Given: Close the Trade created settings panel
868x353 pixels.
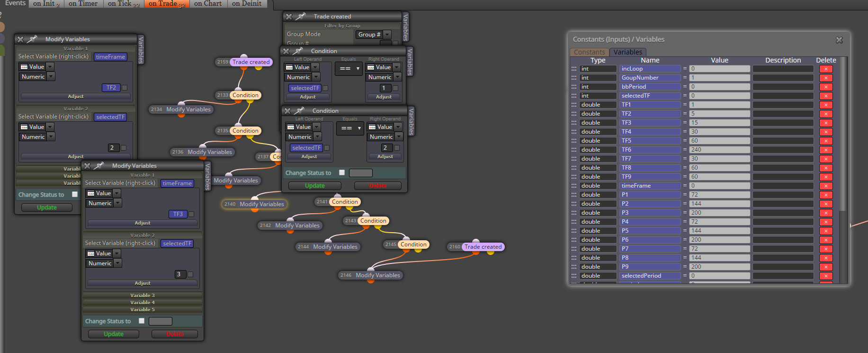Looking at the screenshot, I should pos(289,17).
